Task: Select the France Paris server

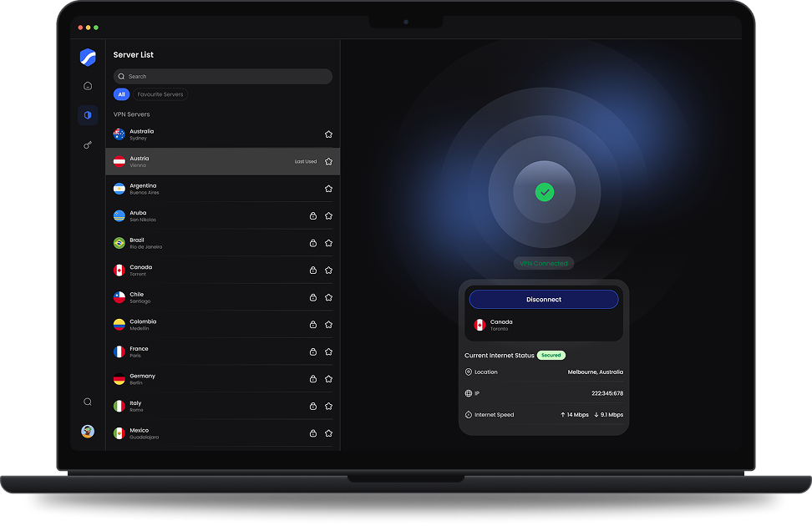Action: click(223, 352)
